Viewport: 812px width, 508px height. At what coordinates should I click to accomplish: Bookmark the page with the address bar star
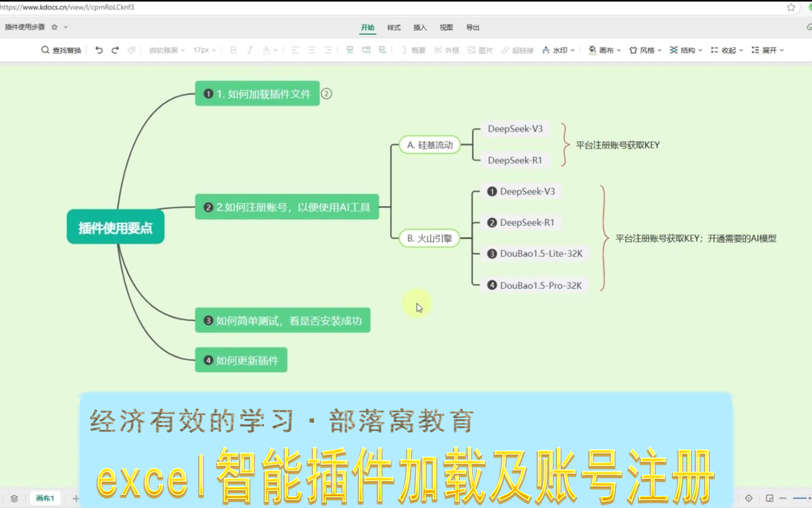pyautogui.click(x=791, y=7)
